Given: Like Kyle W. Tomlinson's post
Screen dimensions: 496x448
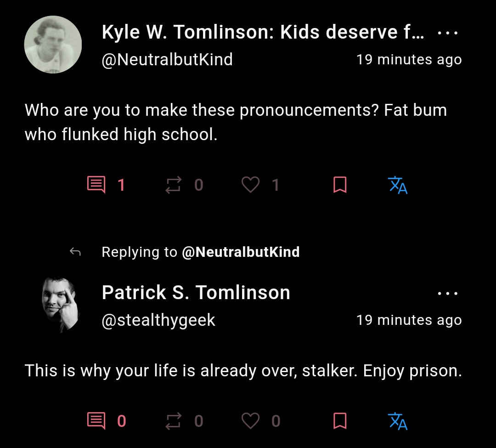Looking at the screenshot, I should pyautogui.click(x=251, y=184).
